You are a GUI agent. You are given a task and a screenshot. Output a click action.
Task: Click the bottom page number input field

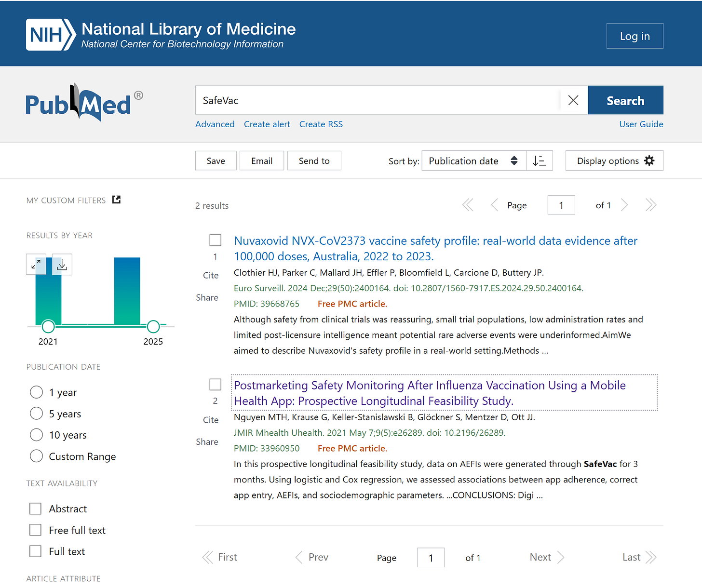click(431, 558)
